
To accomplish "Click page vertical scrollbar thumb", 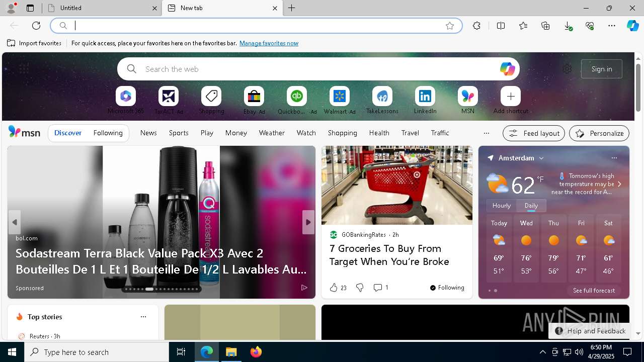I will pos(638,88).
